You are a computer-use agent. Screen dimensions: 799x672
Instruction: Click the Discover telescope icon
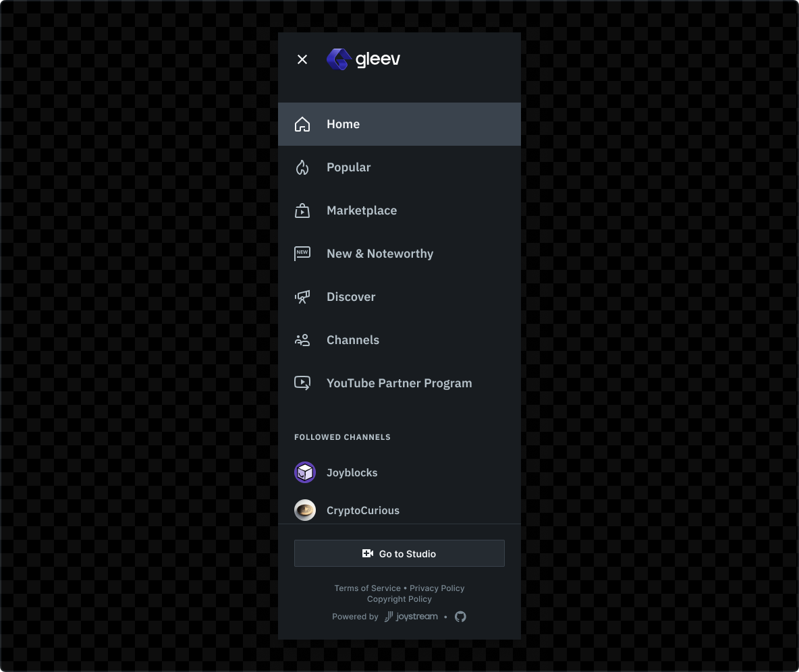point(302,297)
